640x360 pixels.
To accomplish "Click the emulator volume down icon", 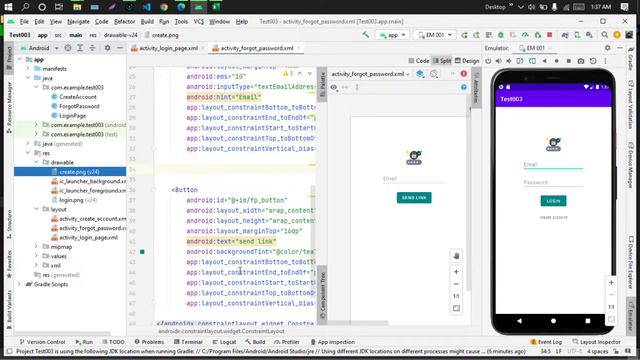I will point(509,61).
